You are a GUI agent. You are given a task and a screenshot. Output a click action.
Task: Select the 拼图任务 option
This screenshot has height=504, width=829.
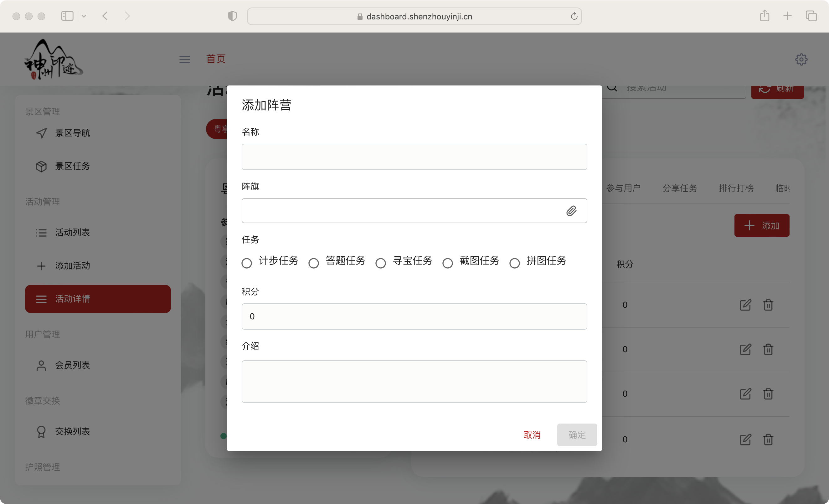tap(514, 263)
